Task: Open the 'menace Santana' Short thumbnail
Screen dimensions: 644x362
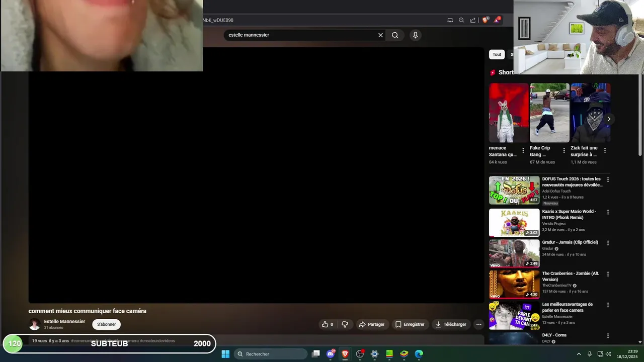Action: coord(509,113)
